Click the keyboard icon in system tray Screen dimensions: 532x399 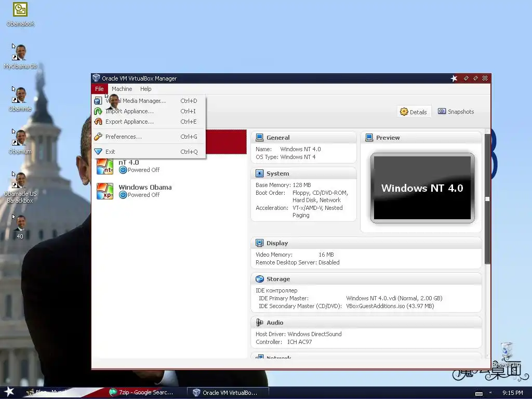click(x=478, y=393)
